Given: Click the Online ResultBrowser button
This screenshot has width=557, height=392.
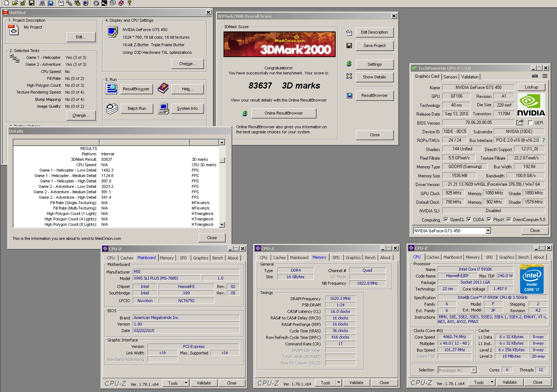Looking at the screenshot, I should (284, 113).
